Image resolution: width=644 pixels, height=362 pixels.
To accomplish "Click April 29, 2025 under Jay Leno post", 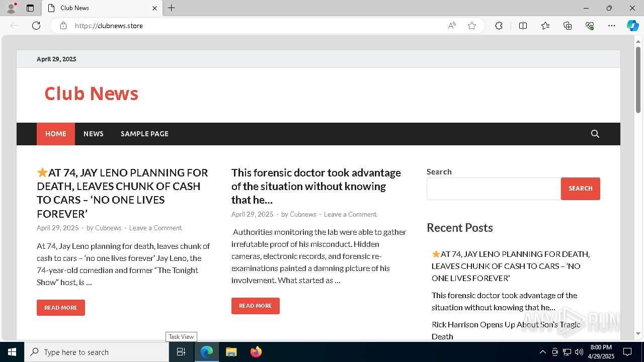I will [58, 228].
